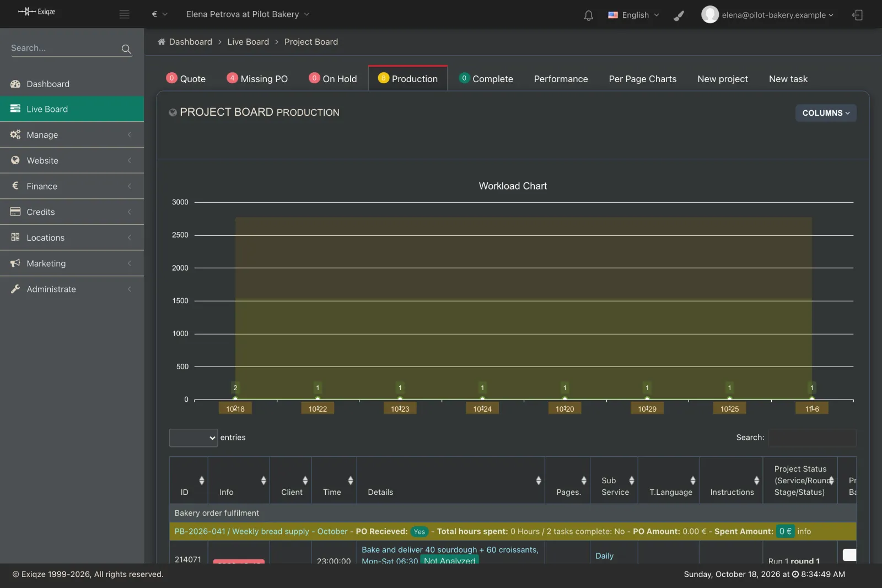This screenshot has width=882, height=588.
Task: Open the notifications bell
Action: coord(589,15)
